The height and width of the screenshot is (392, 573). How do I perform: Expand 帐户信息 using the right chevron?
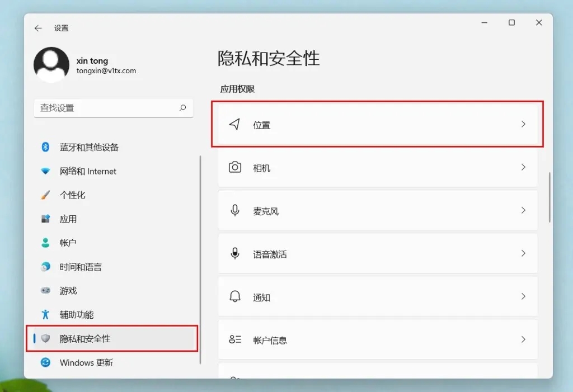[x=523, y=339]
